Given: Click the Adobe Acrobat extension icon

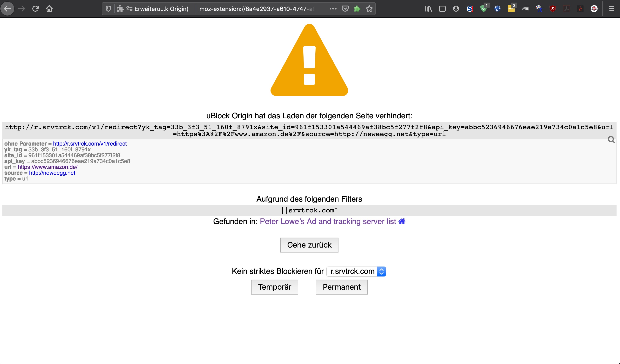Looking at the screenshot, I should pyautogui.click(x=566, y=9).
